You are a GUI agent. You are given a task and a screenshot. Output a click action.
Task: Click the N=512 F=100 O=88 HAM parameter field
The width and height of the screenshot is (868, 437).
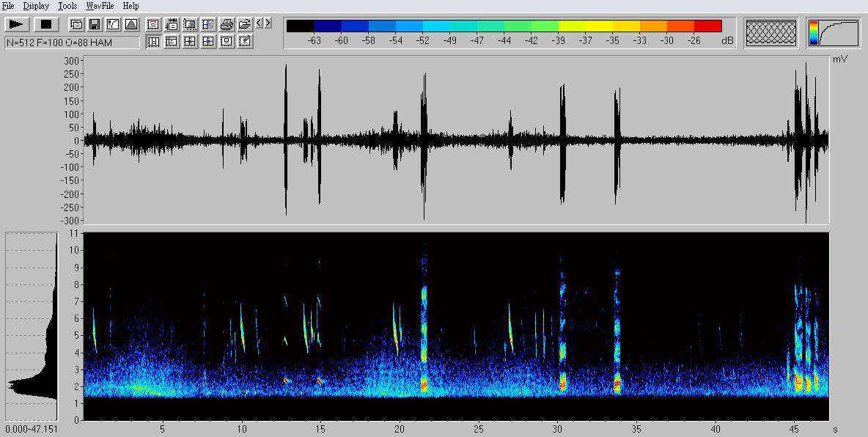coord(72,43)
